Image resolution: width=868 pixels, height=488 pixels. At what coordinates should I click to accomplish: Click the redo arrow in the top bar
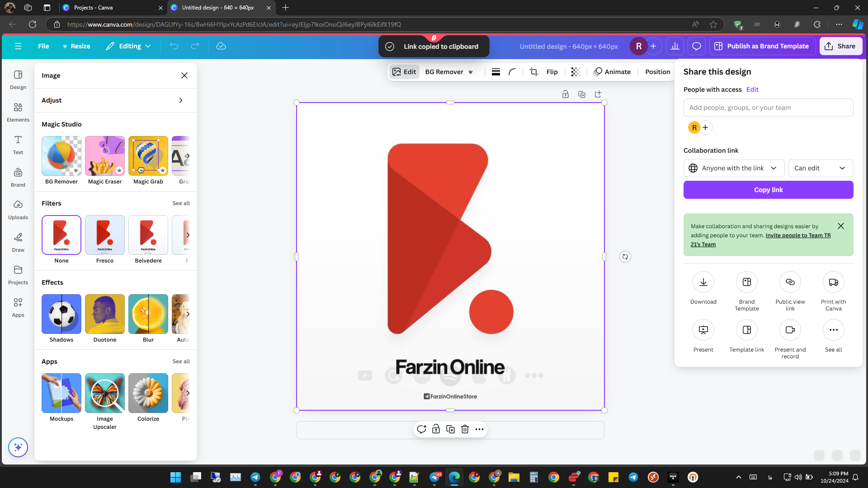coord(195,46)
